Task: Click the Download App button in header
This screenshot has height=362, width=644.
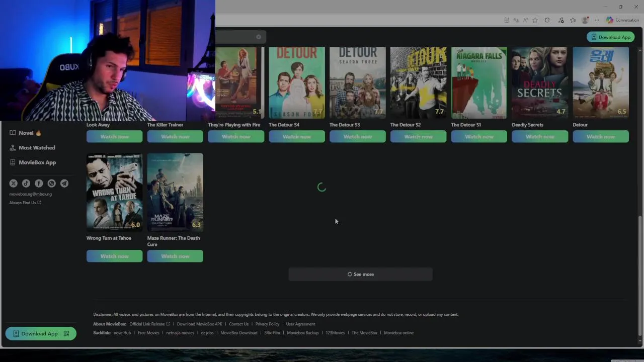Action: pos(610,37)
